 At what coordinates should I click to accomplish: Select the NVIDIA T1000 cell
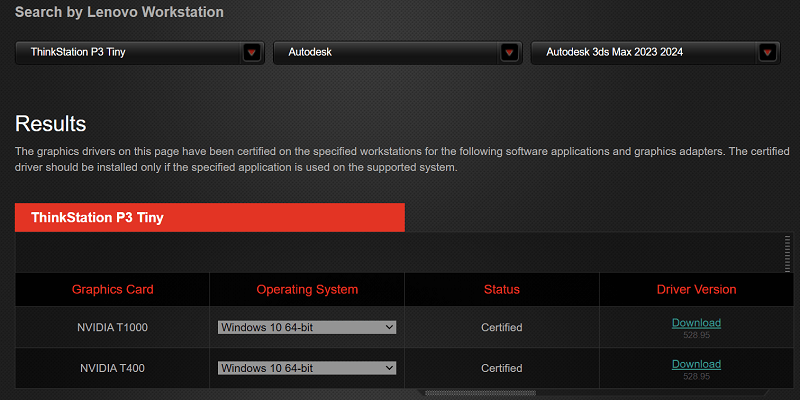pyautogui.click(x=112, y=328)
